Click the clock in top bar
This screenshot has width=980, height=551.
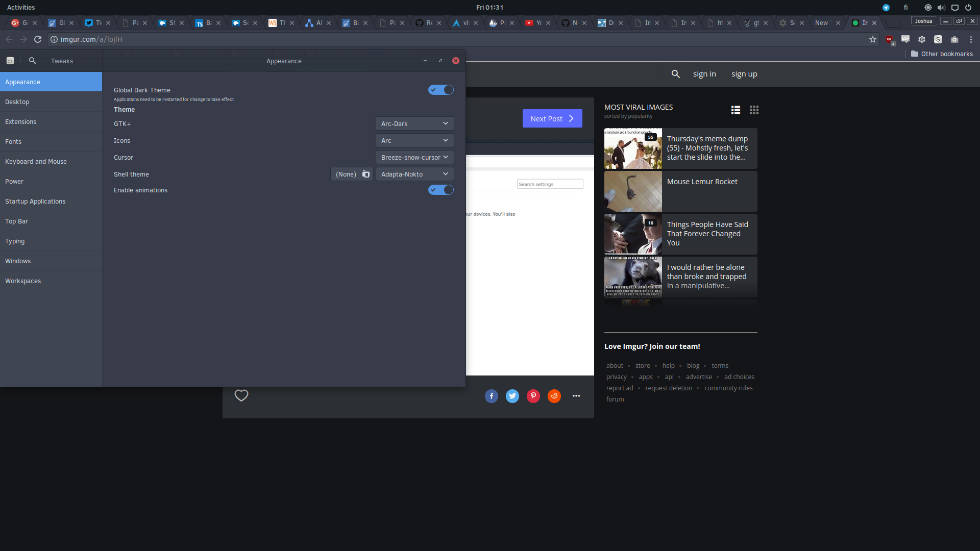pos(489,8)
